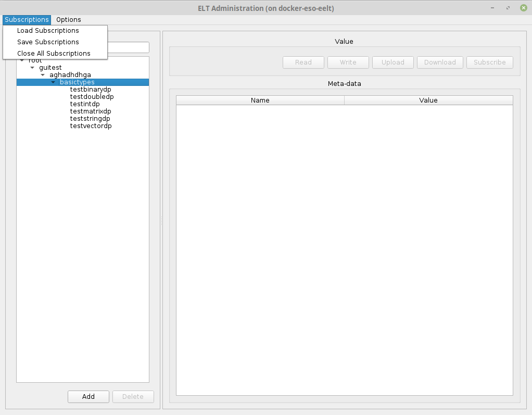Pick testmatrixdp from the tree
Screen dimensions: 532x415
(x=91, y=111)
